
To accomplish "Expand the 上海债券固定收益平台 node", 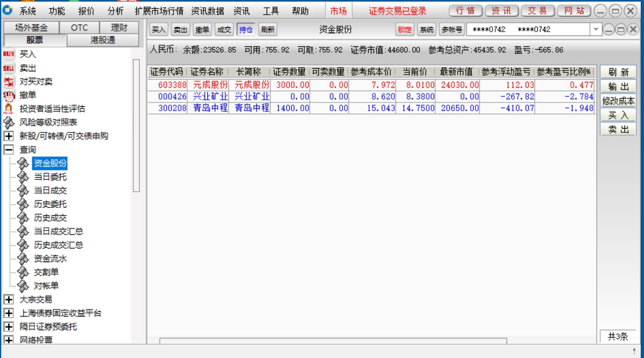I will (x=9, y=313).
